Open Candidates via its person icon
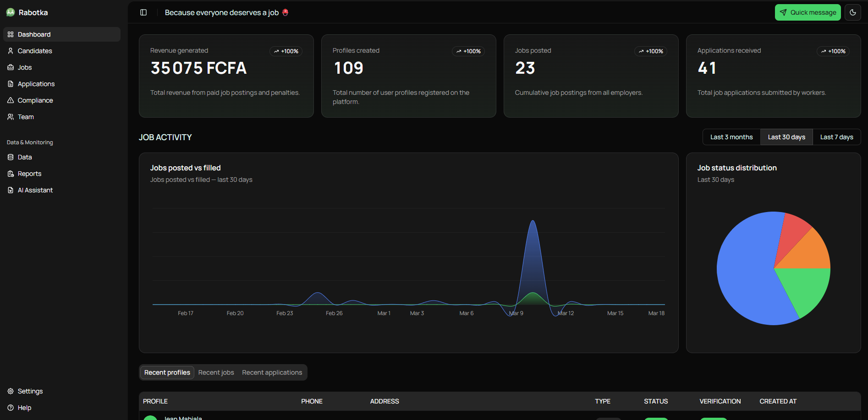 click(x=11, y=51)
